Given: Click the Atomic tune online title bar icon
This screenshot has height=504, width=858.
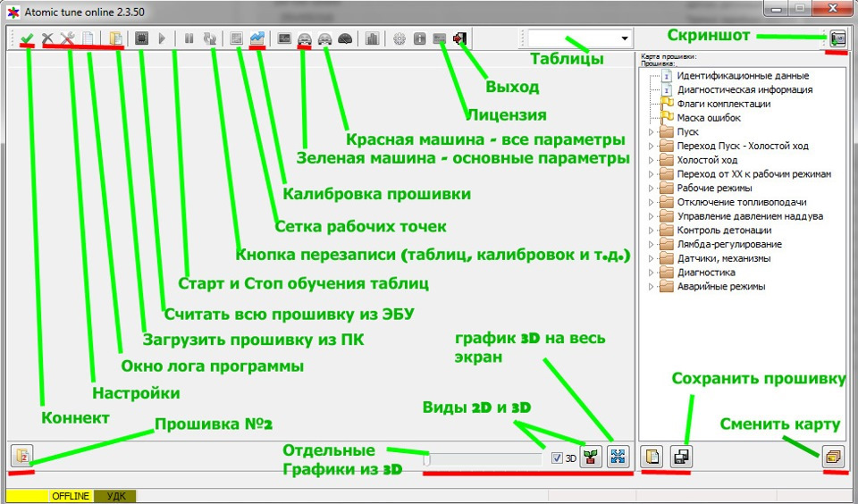Looking at the screenshot, I should [x=13, y=12].
